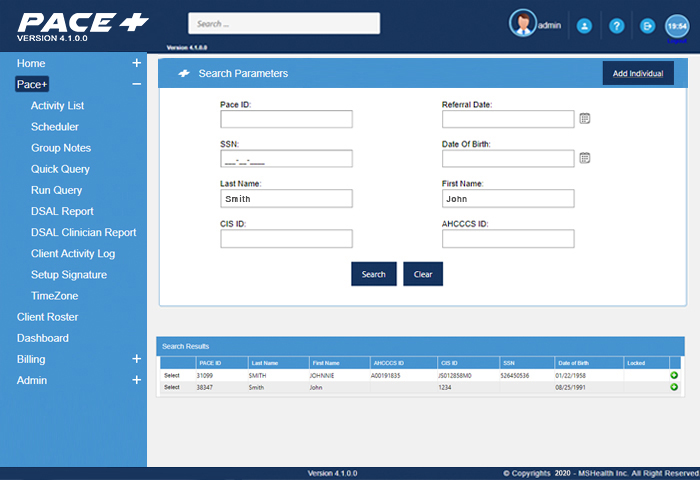Expand the Home menu
Viewport: 700px width, 480px height.
pyautogui.click(x=137, y=63)
